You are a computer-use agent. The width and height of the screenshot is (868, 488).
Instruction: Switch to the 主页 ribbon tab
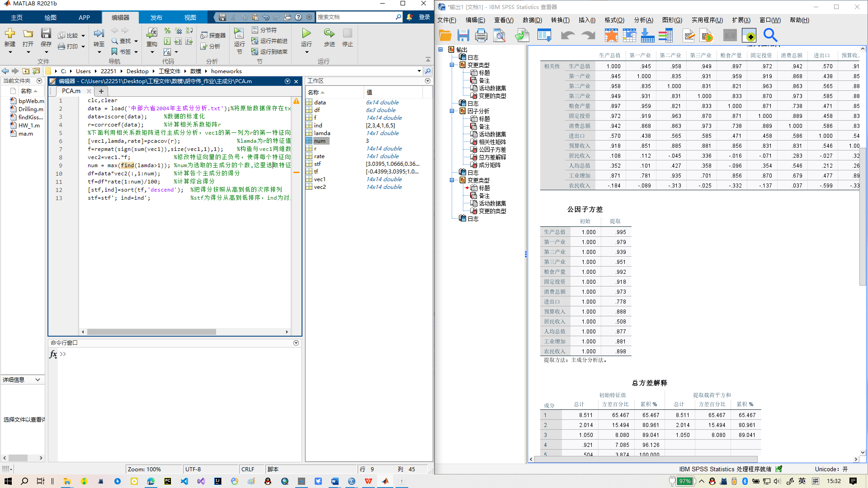(17, 18)
